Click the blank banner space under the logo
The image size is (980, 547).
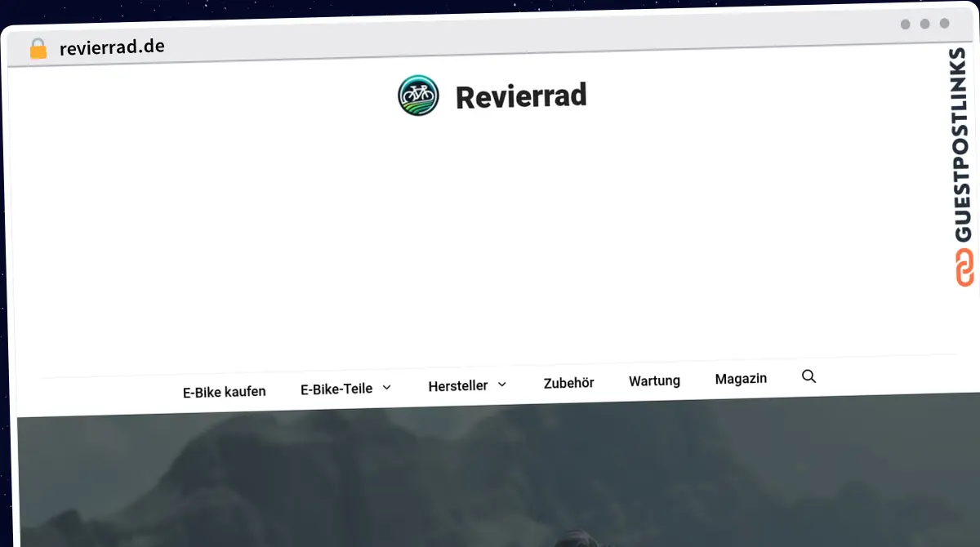(x=490, y=245)
